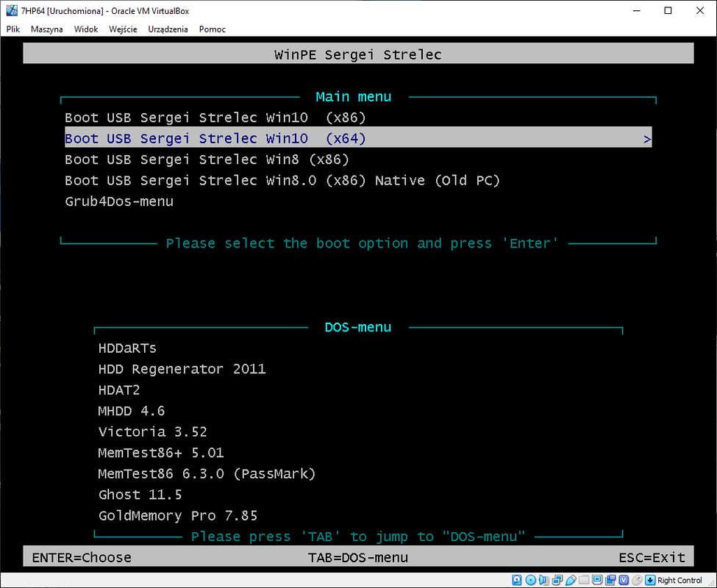Open the Plik menu
The width and height of the screenshot is (717, 588).
pos(13,29)
